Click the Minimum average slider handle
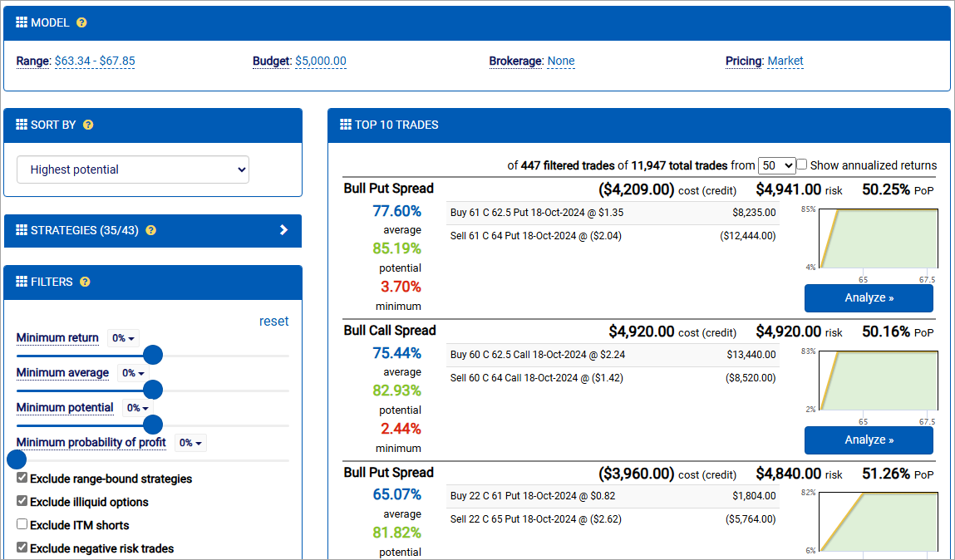 click(153, 390)
